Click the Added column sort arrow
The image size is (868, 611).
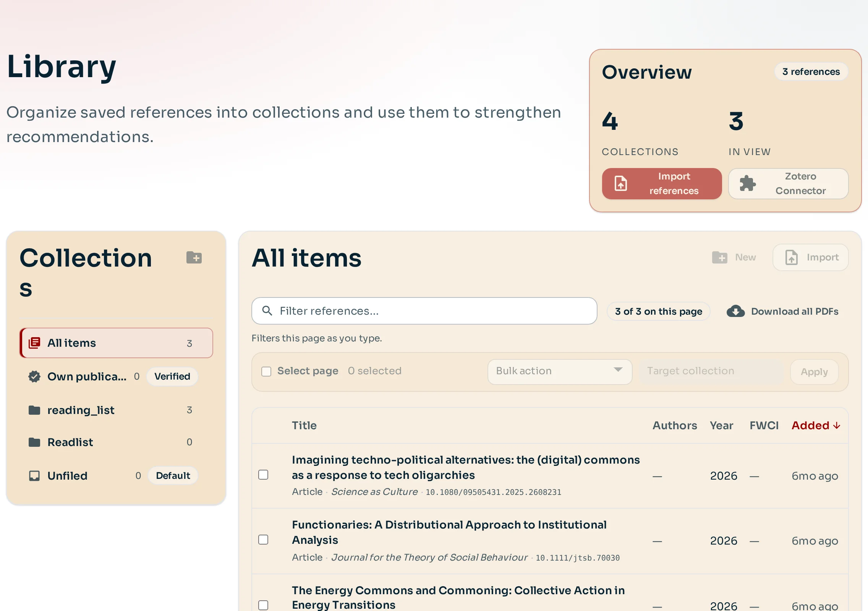837,425
